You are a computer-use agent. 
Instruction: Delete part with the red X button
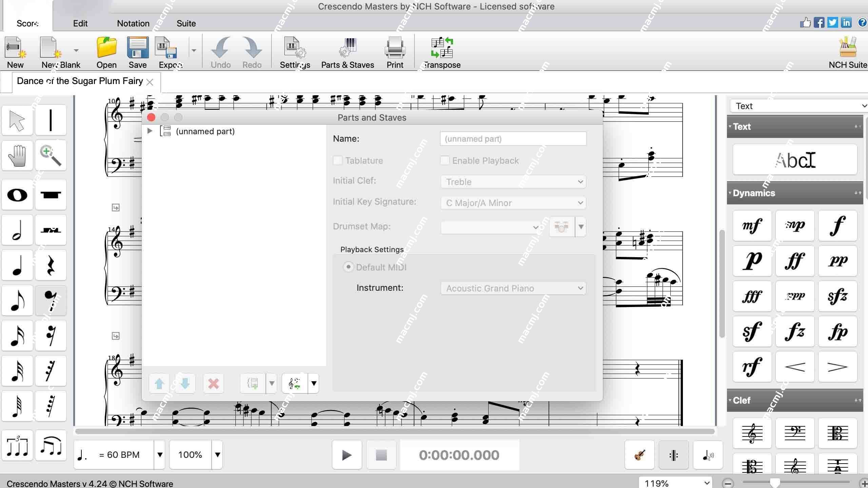tap(213, 383)
